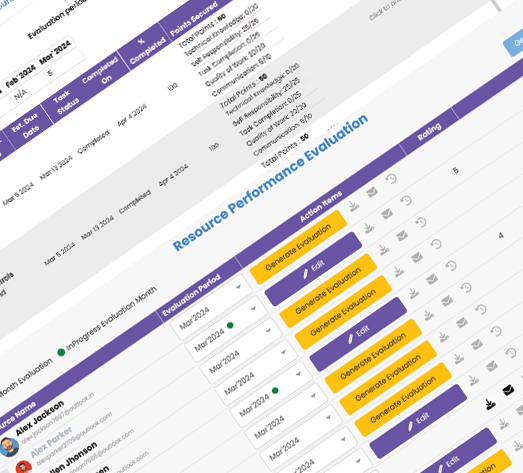Click the download icon in Alex Jackson's row

click(x=354, y=206)
